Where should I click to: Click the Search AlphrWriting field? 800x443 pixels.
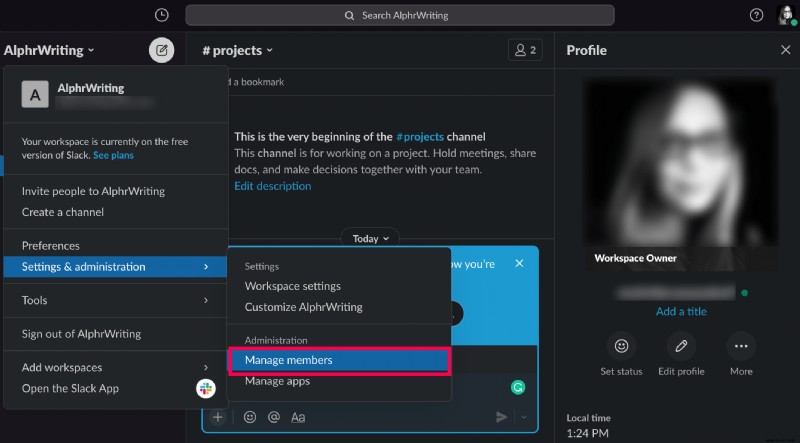tap(400, 15)
